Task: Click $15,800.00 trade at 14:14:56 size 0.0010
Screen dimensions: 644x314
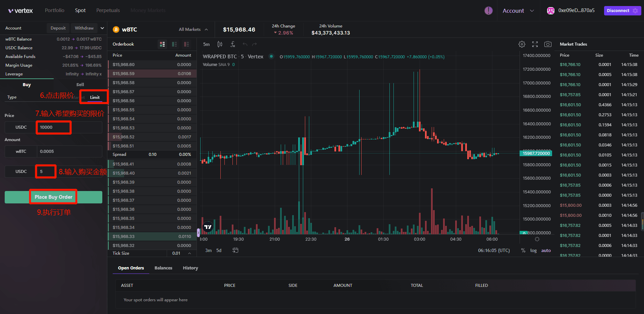Action: coord(598,215)
